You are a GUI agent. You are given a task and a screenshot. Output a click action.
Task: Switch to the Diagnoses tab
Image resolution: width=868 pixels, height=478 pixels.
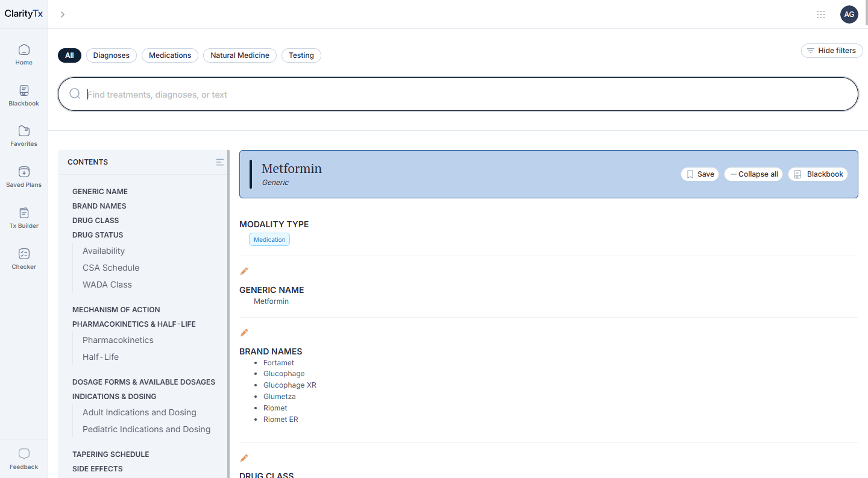(x=111, y=55)
